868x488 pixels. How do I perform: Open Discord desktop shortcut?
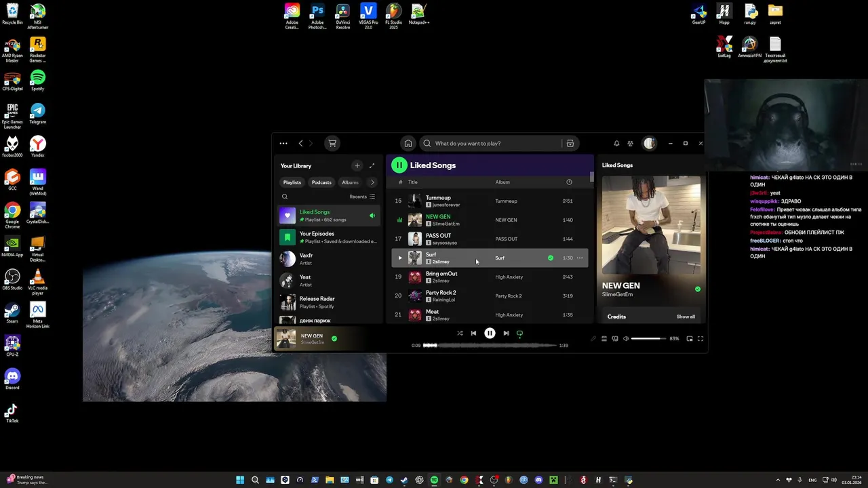tap(12, 379)
